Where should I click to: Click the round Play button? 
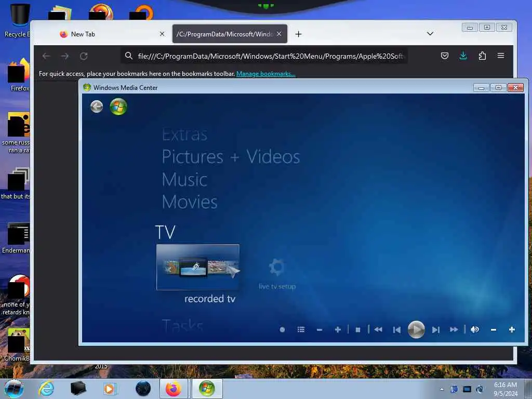(416, 329)
